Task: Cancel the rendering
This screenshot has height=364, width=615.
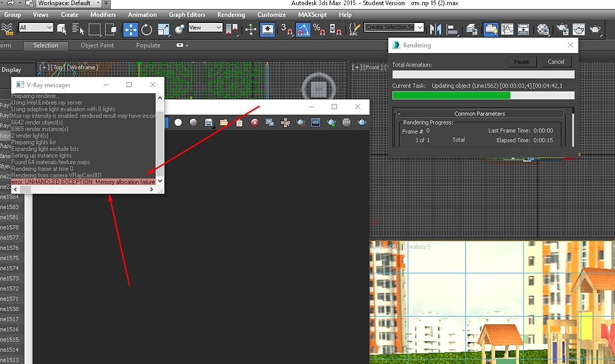Action: pyautogui.click(x=556, y=62)
